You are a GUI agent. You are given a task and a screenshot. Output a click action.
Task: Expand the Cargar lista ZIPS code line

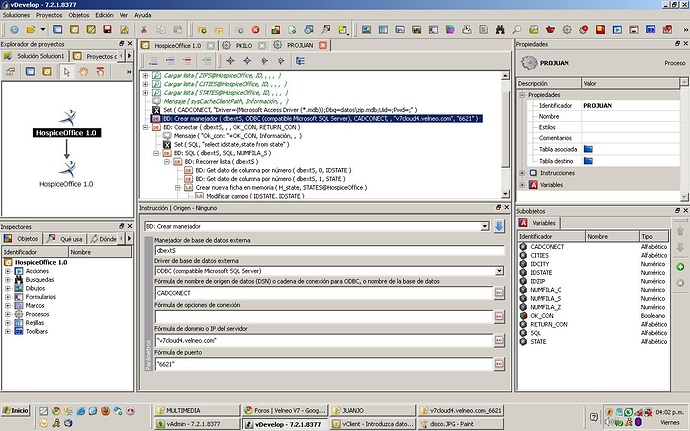(x=145, y=76)
